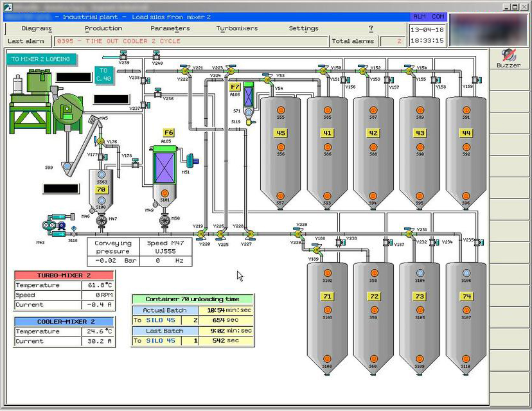Click the S101 sensor on filter F6
Image resolution: width=532 pixels, height=411 pixels.
point(164,193)
